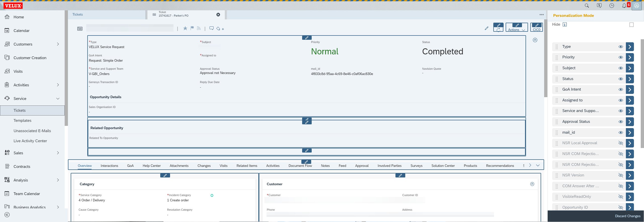Open the tab list dropdown chevron
The width and height of the screenshot is (644, 222).
[x=538, y=165]
